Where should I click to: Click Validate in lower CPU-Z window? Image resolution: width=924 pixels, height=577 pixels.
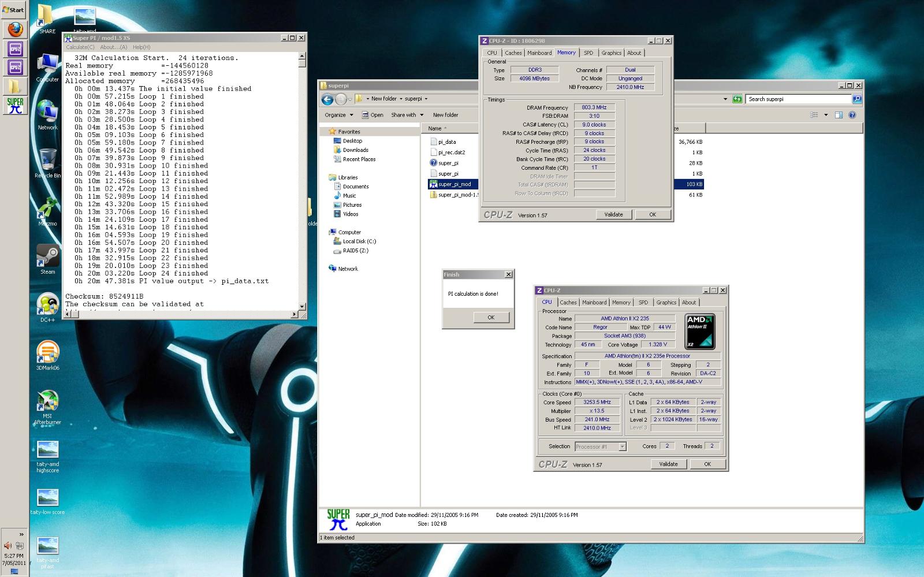coord(668,464)
